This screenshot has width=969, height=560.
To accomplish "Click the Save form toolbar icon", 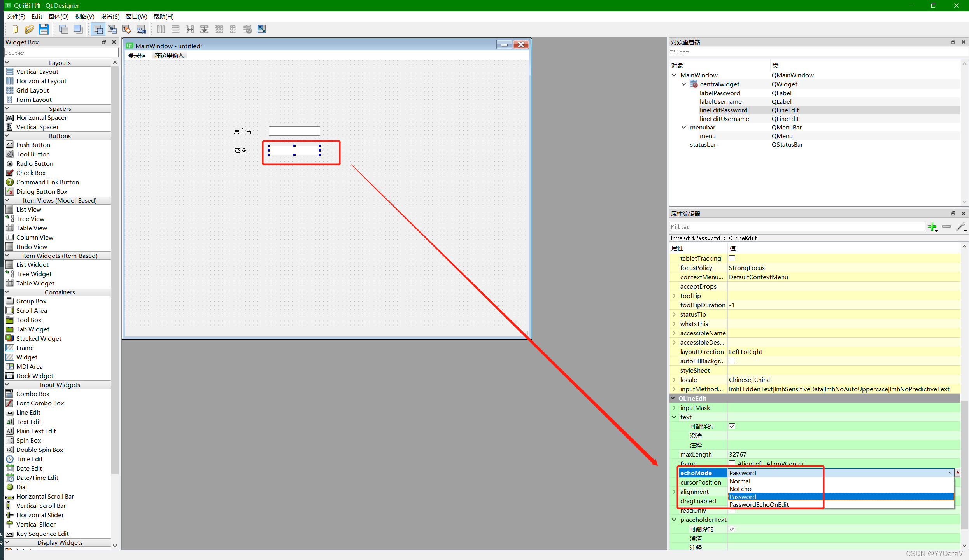I will coord(44,29).
